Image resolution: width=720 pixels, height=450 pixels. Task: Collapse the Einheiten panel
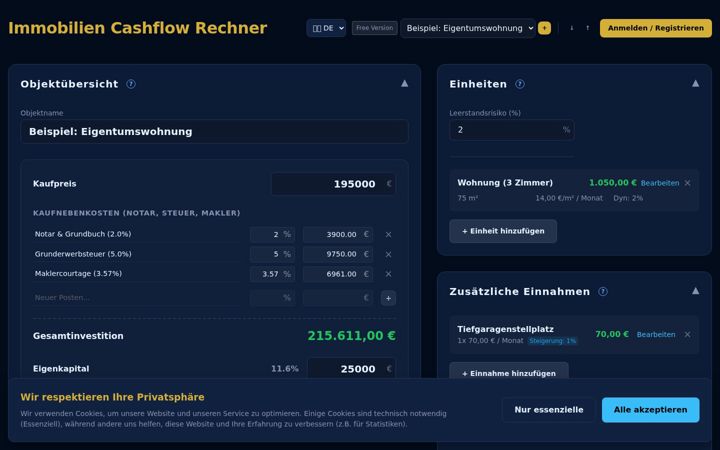696,84
